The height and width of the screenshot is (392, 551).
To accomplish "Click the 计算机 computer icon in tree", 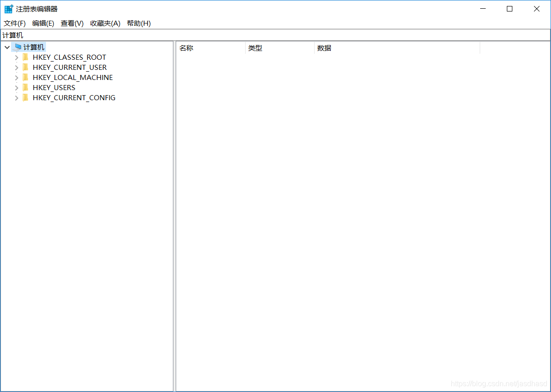I will 17,47.
